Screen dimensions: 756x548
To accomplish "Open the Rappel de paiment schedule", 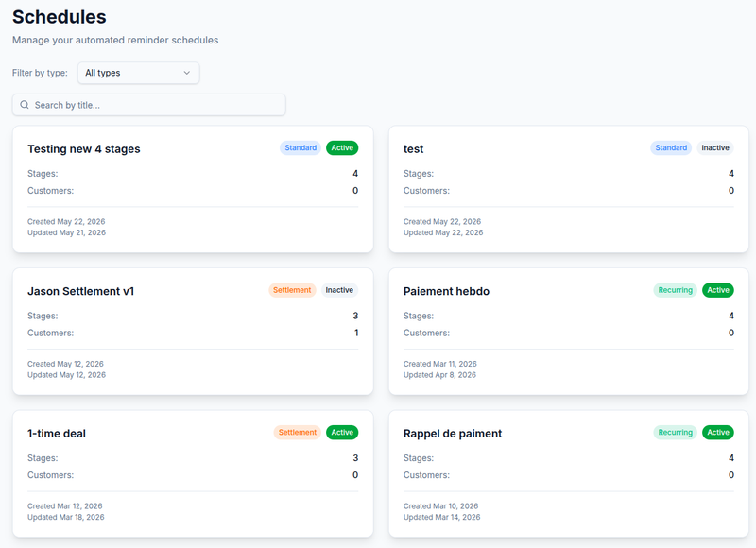I will [x=453, y=434].
